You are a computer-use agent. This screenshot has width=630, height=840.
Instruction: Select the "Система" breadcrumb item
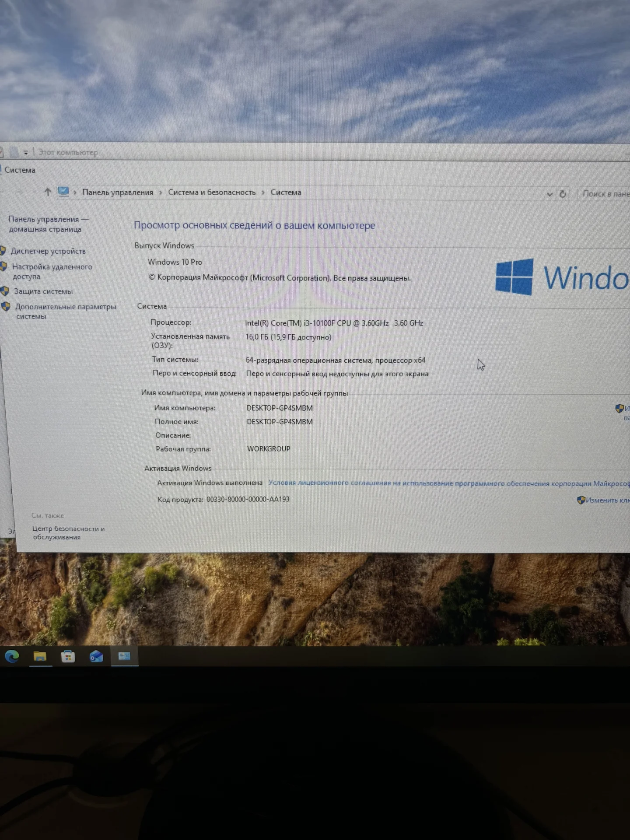[286, 192]
